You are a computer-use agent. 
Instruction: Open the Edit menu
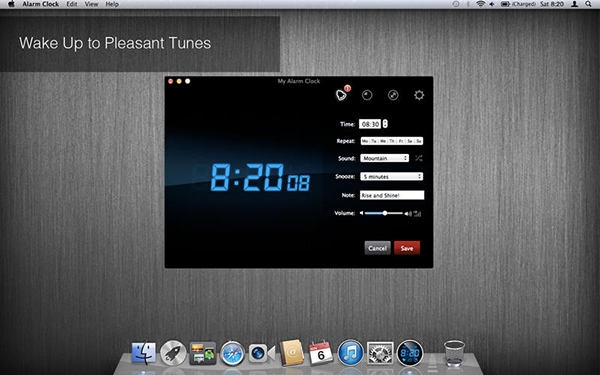coord(72,4)
